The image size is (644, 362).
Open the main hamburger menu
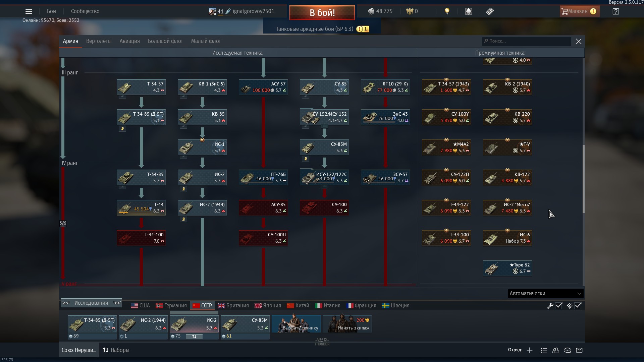point(29,11)
